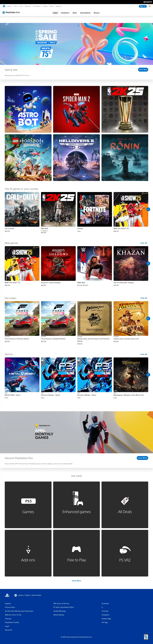Viewport: 153px width, 644px height.
Task: Expand the Games dropdown menu
Action: (10, 6)
